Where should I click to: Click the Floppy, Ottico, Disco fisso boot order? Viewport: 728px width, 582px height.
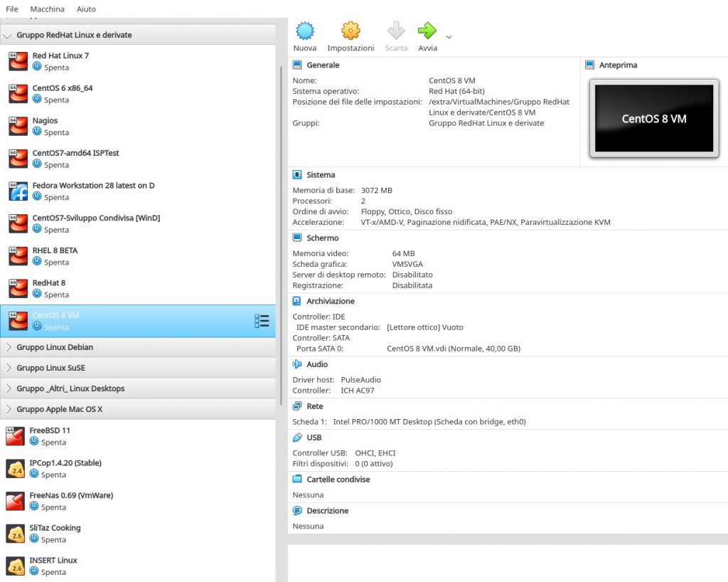(x=406, y=212)
